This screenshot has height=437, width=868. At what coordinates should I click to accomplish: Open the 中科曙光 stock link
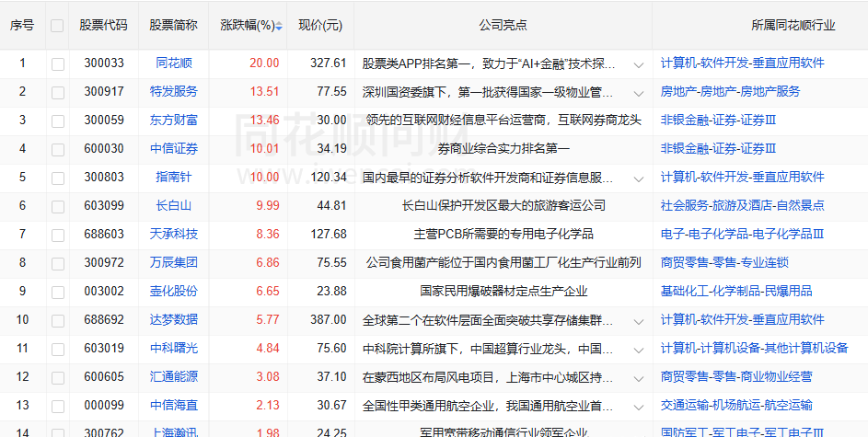point(174,349)
